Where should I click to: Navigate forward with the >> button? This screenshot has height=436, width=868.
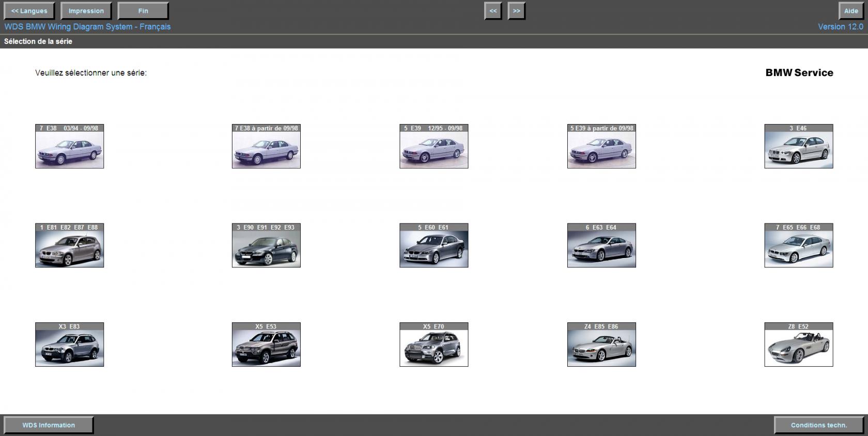[517, 11]
